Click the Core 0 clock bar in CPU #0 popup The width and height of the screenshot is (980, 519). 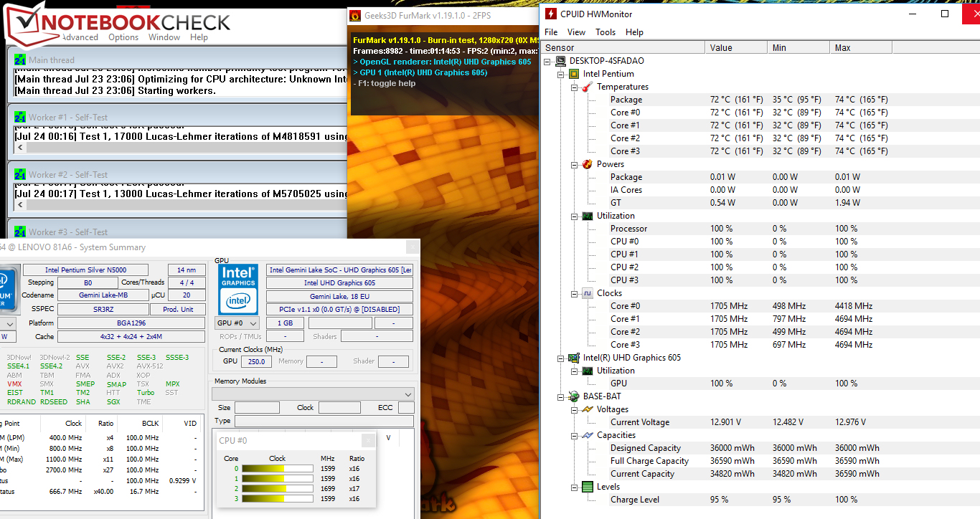(278, 469)
